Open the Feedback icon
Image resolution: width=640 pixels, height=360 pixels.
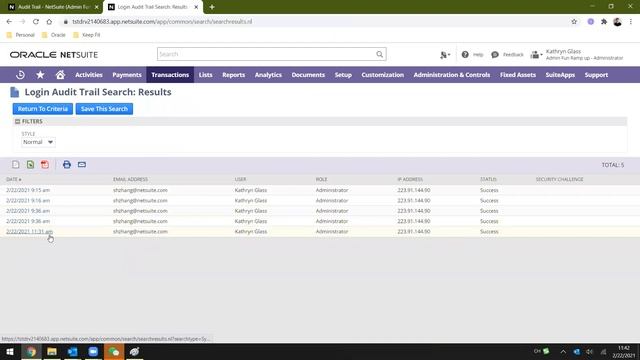(x=495, y=54)
